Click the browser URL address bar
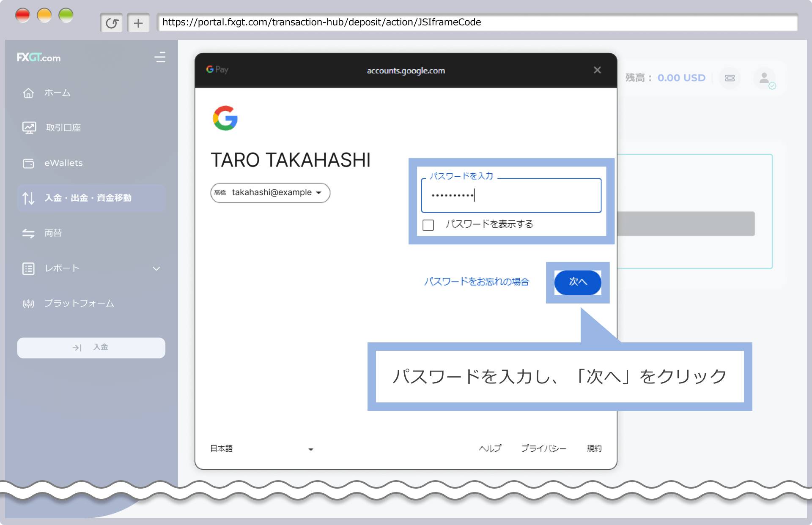Screen dimensions: 812x525 (x=477, y=22)
